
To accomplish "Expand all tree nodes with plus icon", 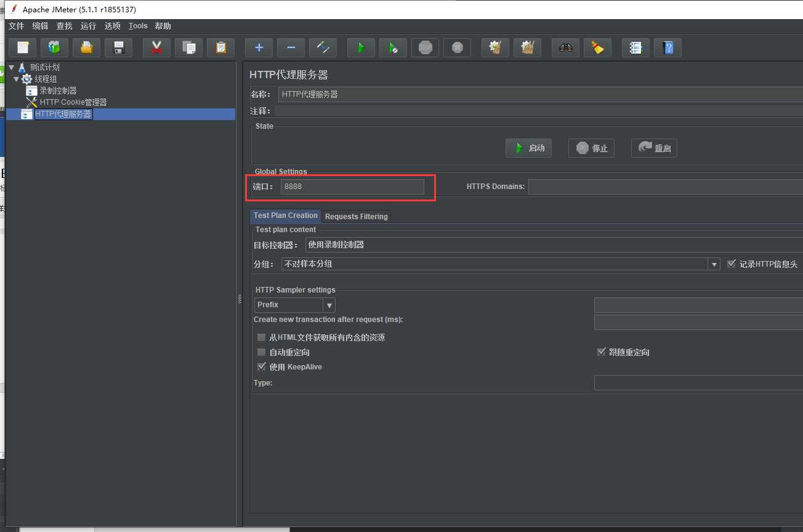I will click(x=259, y=47).
